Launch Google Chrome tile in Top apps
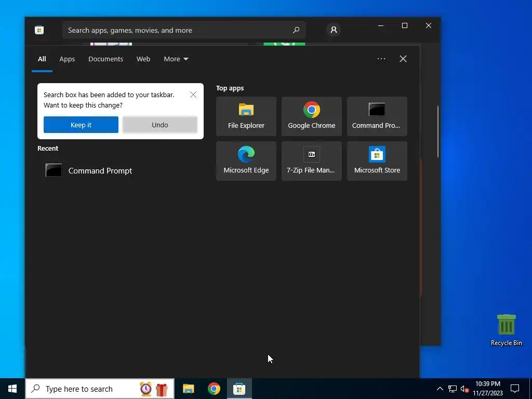 pyautogui.click(x=312, y=116)
